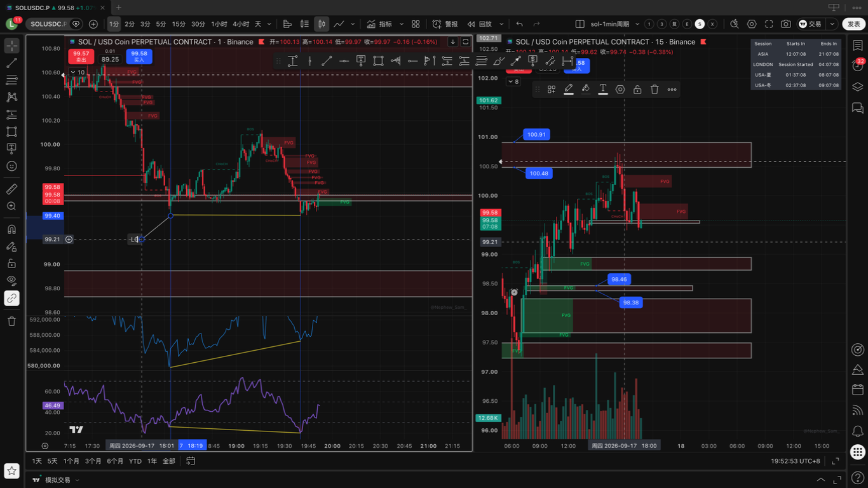Click the SOLUSDC.P symbol search field

(48, 24)
